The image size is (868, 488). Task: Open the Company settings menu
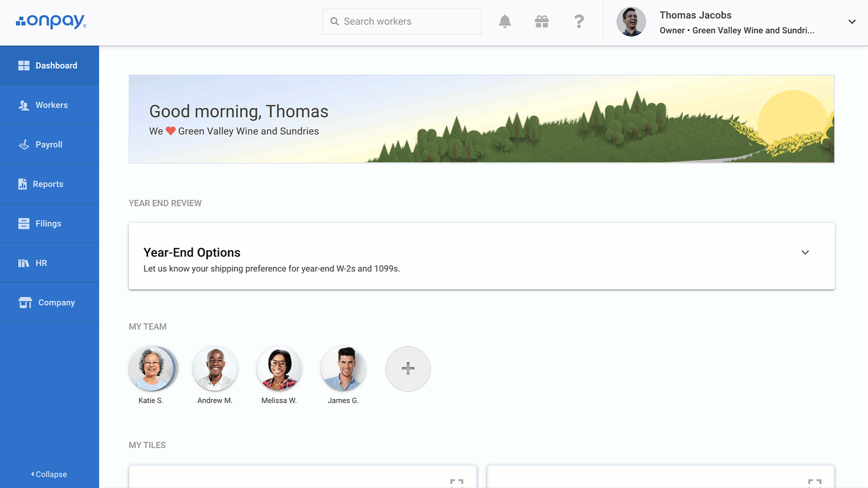pyautogui.click(x=50, y=303)
